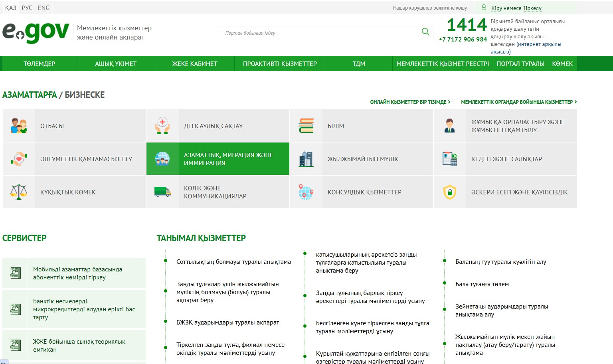Switch to the Бизнеске category toggle
Viewport: 613px width, 364px height.
tap(85, 95)
